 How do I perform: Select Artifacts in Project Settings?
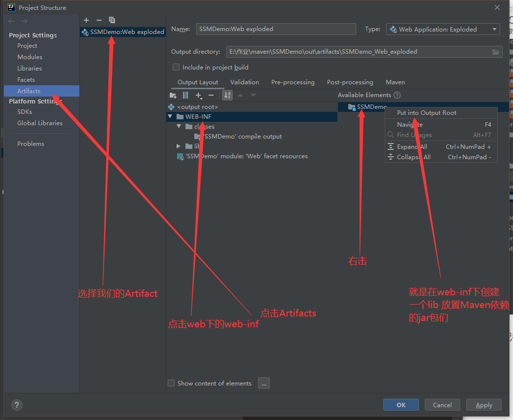click(x=41, y=91)
